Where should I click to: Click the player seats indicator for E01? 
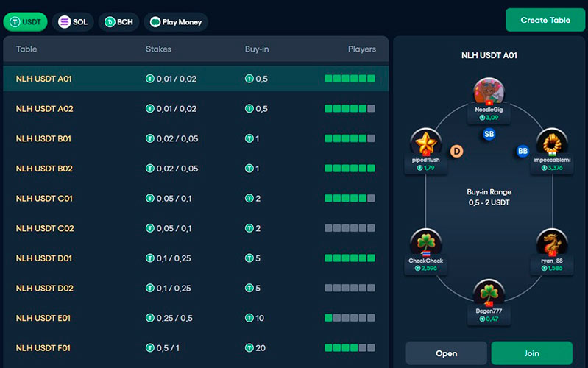(x=350, y=318)
